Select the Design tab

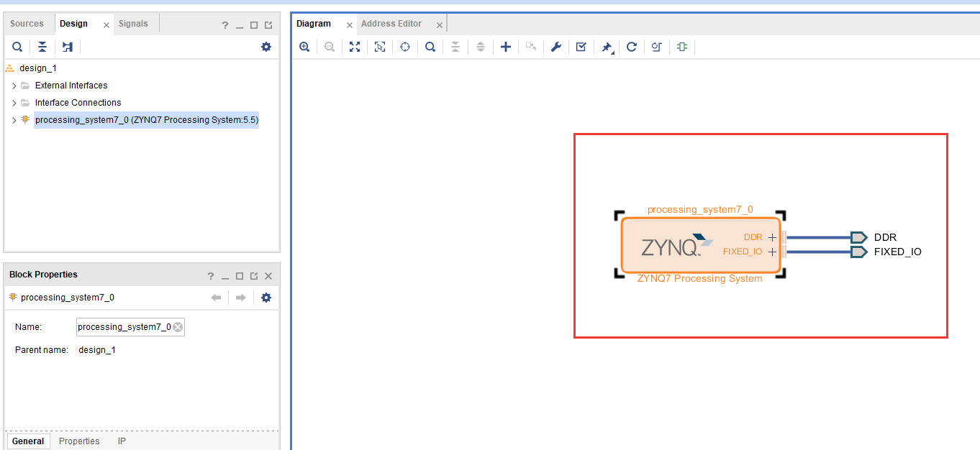click(x=73, y=24)
